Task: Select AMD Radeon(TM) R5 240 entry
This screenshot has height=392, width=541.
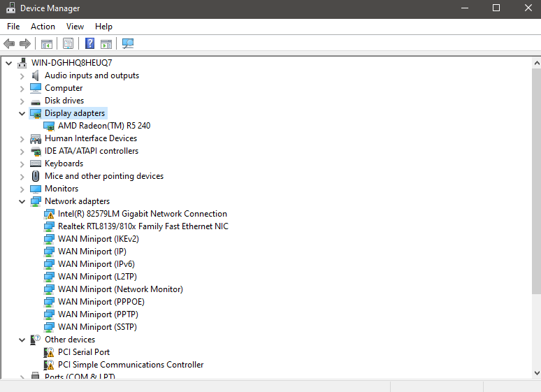Action: (x=104, y=126)
